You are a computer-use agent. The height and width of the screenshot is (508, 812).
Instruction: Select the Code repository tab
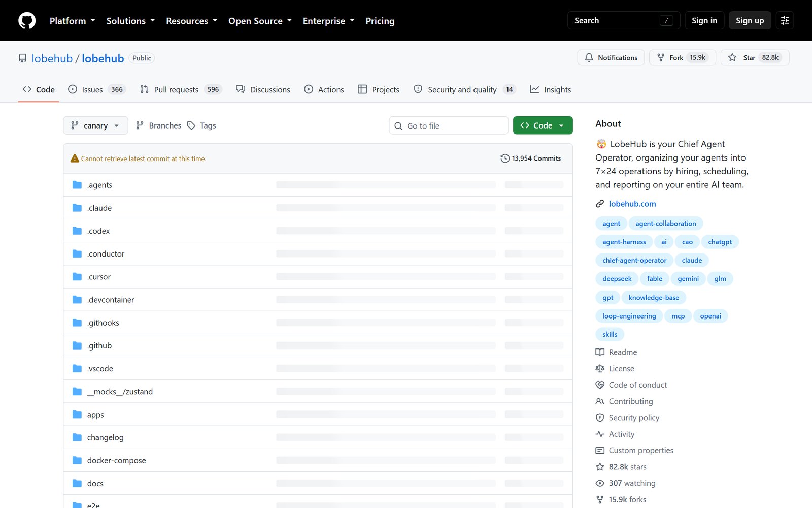(x=39, y=89)
